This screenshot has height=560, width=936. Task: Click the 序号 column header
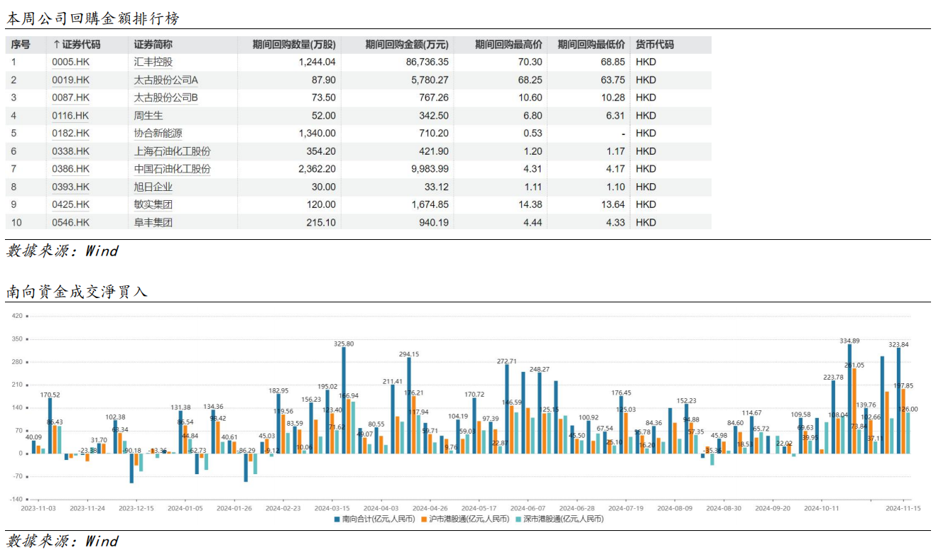pyautogui.click(x=21, y=45)
